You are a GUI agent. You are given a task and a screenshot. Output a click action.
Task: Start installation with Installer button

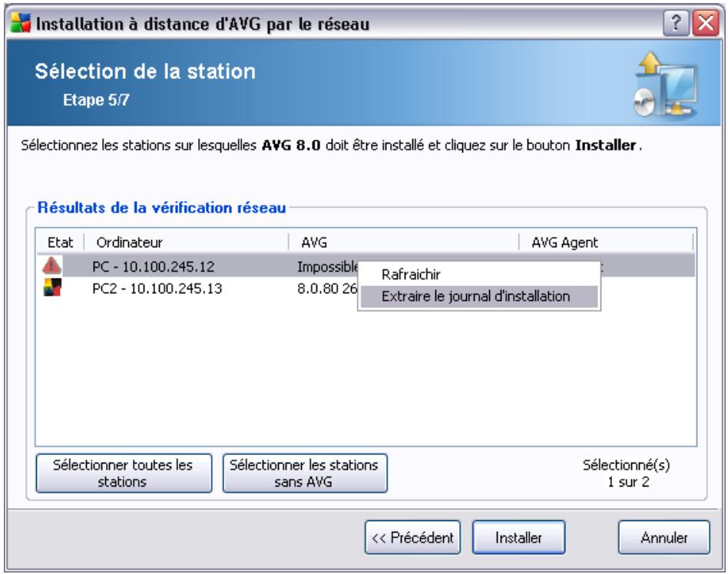[518, 537]
